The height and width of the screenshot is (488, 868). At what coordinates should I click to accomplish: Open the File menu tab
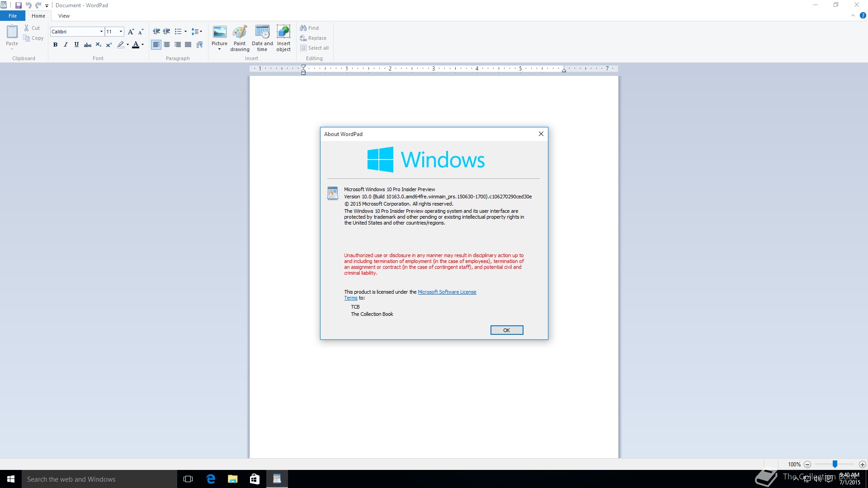click(x=13, y=16)
